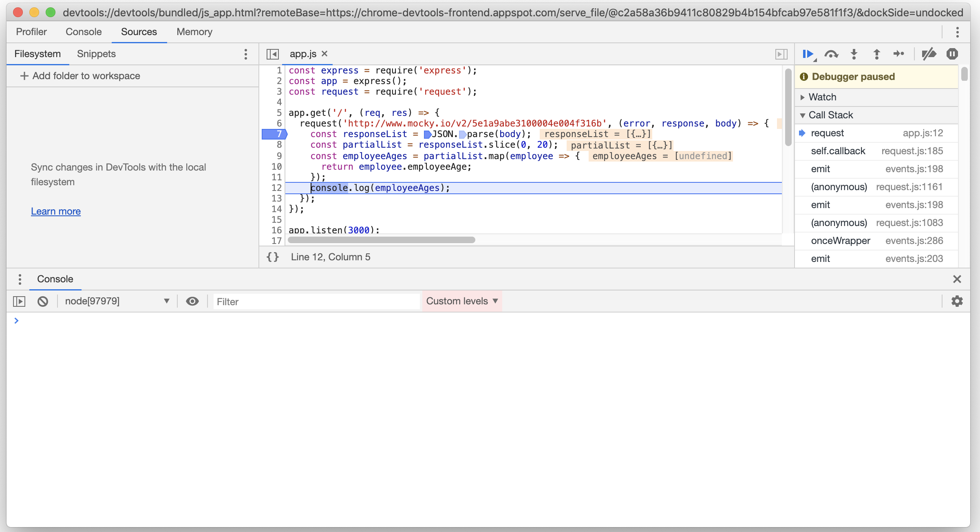Resume script execution in the debugger
This screenshot has width=980, height=532.
(809, 54)
